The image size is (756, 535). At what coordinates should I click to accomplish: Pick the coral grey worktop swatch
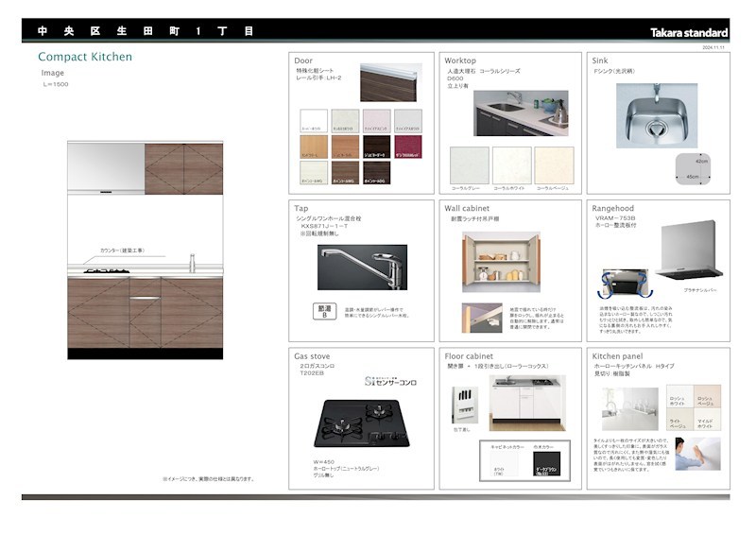coord(469,165)
